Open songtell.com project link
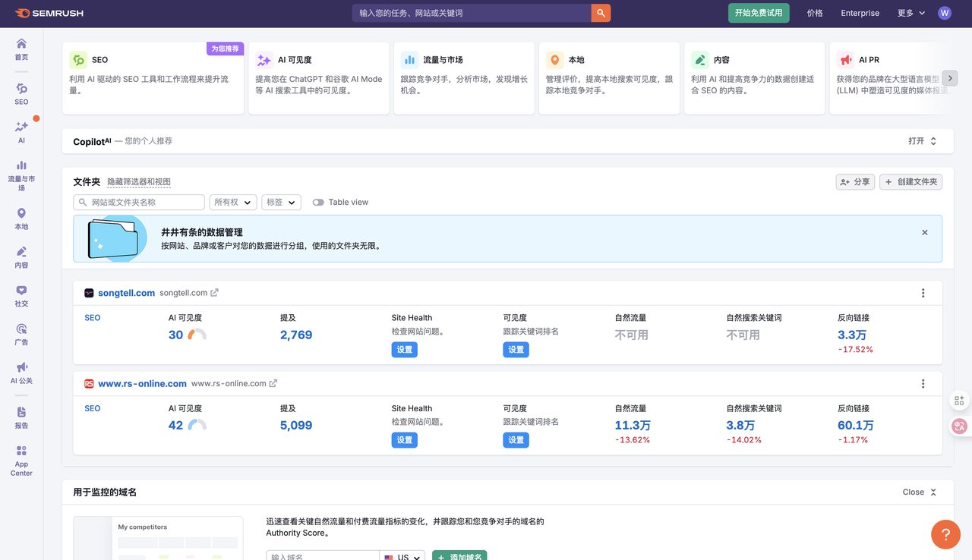972x560 pixels. click(126, 293)
